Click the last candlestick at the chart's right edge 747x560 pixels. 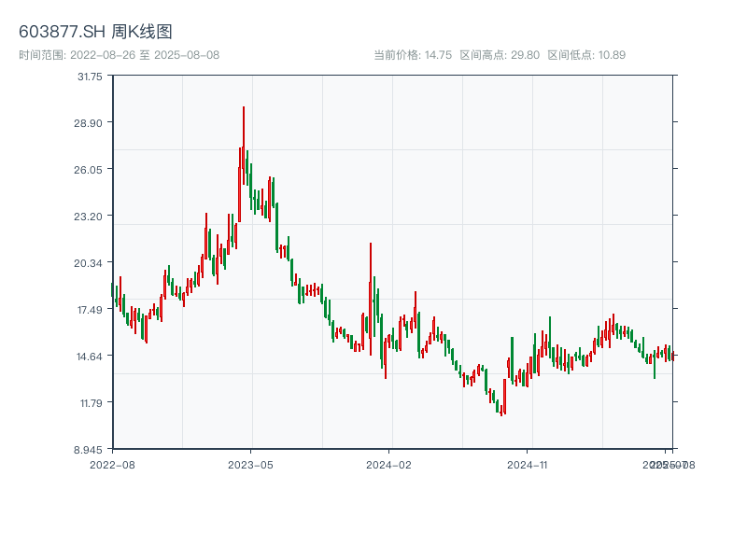coord(672,357)
